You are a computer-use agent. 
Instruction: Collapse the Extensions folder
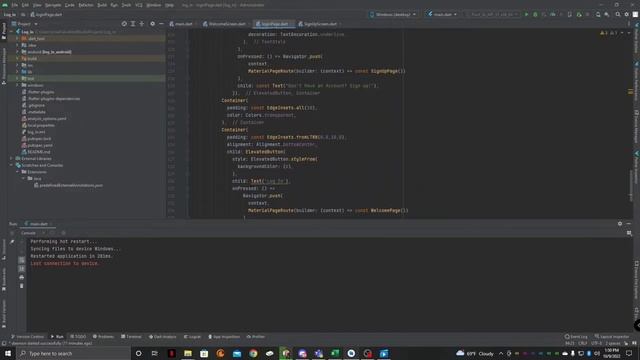click(x=18, y=172)
